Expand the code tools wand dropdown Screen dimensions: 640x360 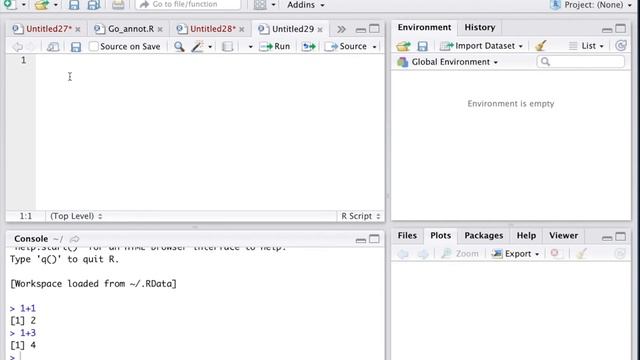coord(210,47)
